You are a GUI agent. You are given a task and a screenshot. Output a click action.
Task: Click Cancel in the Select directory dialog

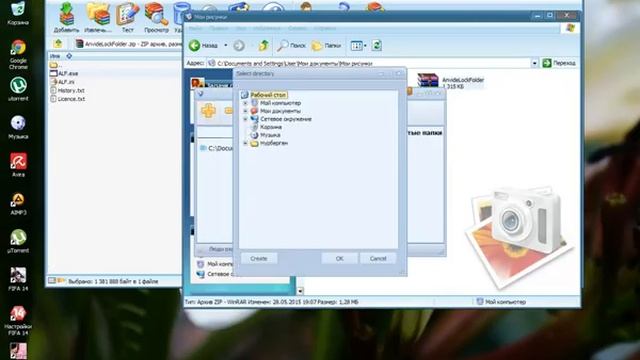coord(378,258)
